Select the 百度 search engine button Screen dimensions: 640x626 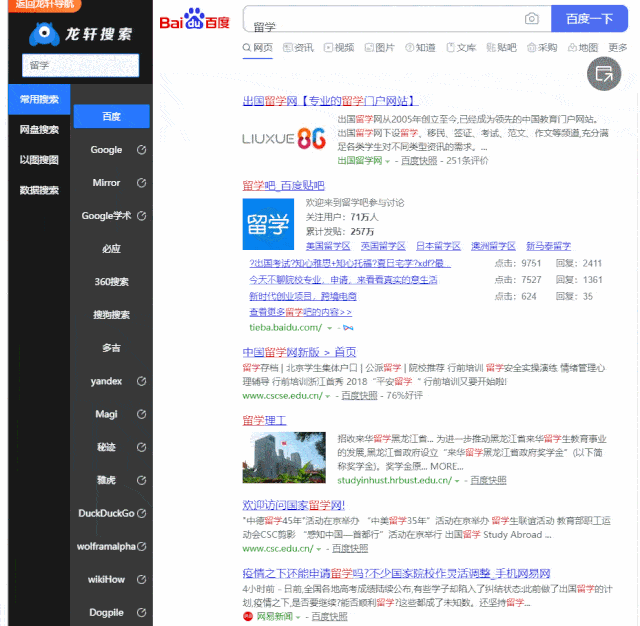(111, 116)
